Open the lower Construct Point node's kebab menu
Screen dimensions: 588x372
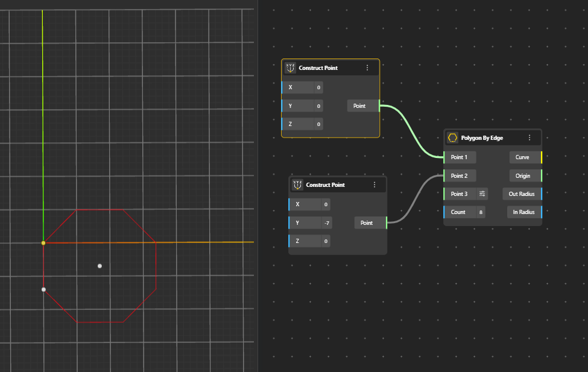pyautogui.click(x=375, y=185)
